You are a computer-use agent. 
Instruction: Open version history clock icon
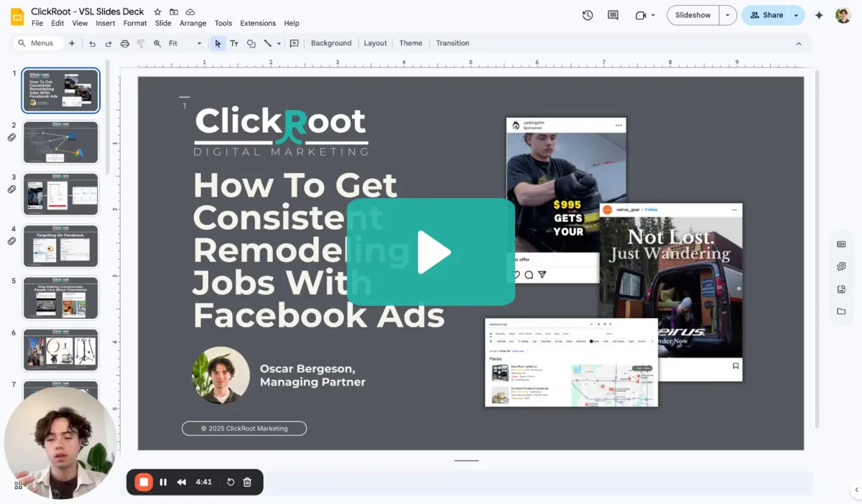[588, 15]
